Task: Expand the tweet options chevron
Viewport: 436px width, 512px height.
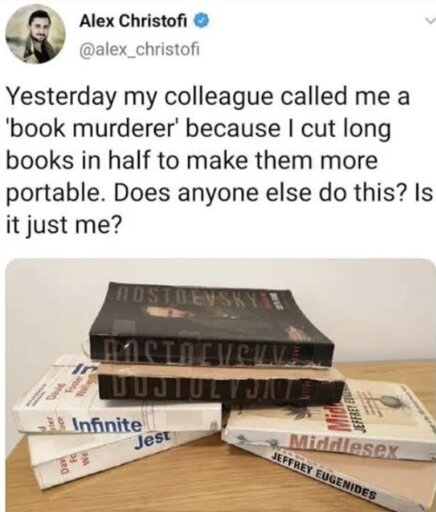Action: coord(431,22)
